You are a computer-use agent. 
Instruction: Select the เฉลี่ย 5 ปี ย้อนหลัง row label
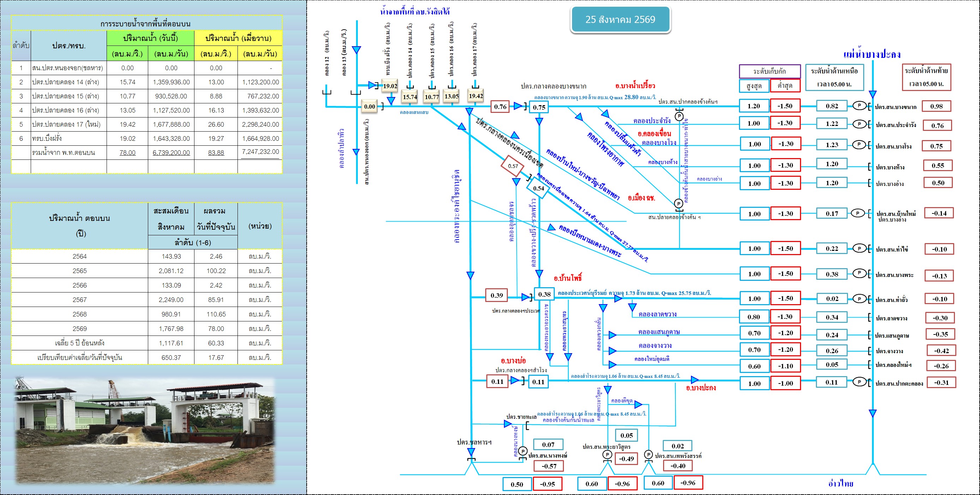click(x=79, y=343)
